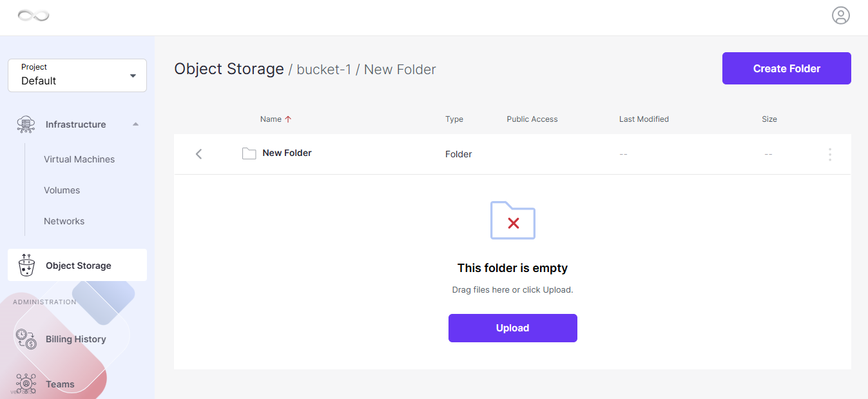Click the Infrastructure cloud icon
The height and width of the screenshot is (399, 868).
tap(26, 124)
